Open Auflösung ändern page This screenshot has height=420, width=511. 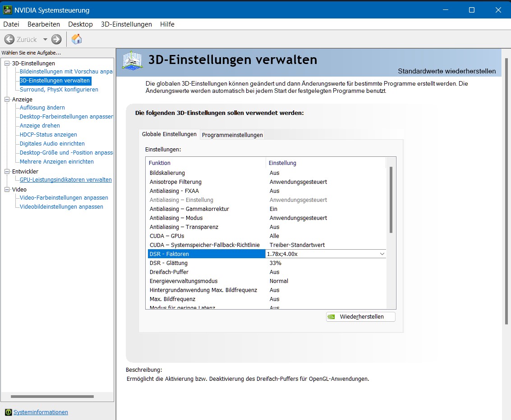[42, 107]
